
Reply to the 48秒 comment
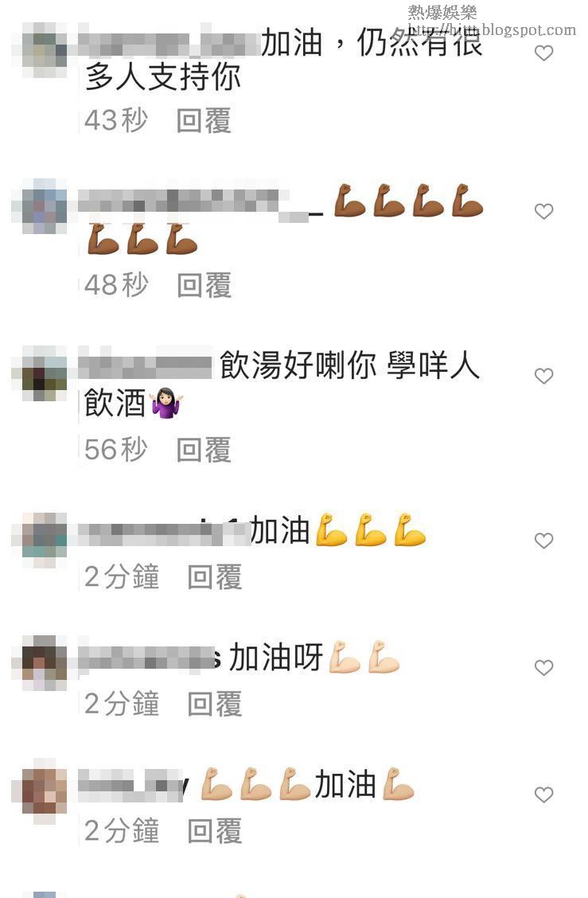(x=204, y=285)
